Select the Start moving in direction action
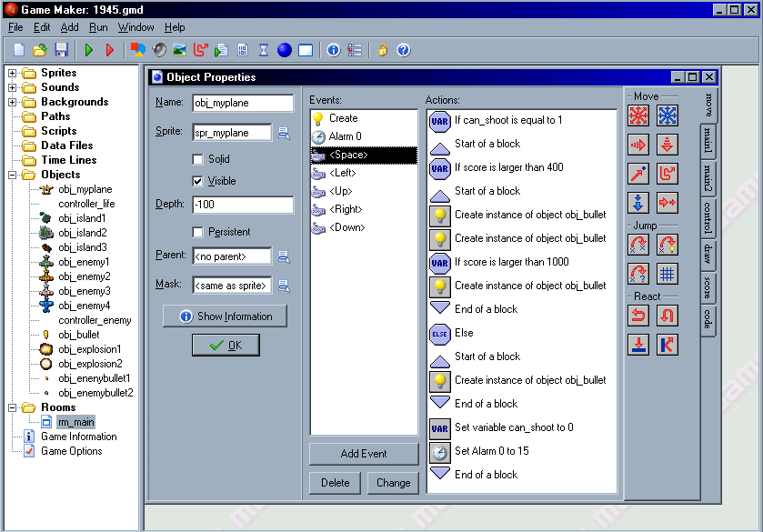Screen dimensions: 763x532 (x=638, y=115)
